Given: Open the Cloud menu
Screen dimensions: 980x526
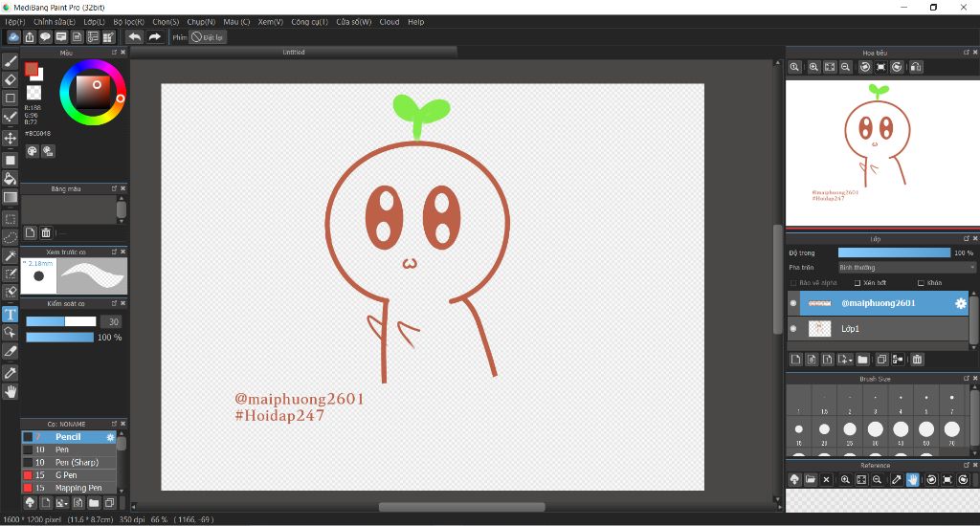Looking at the screenshot, I should tap(390, 22).
